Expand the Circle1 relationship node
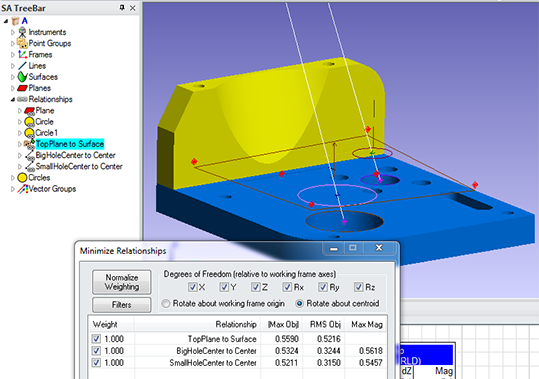 click(20, 133)
